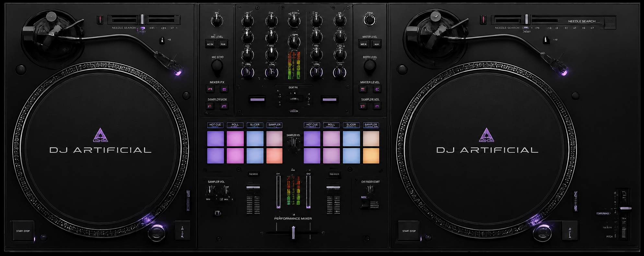Click the right MIXER FX button

[224, 89]
